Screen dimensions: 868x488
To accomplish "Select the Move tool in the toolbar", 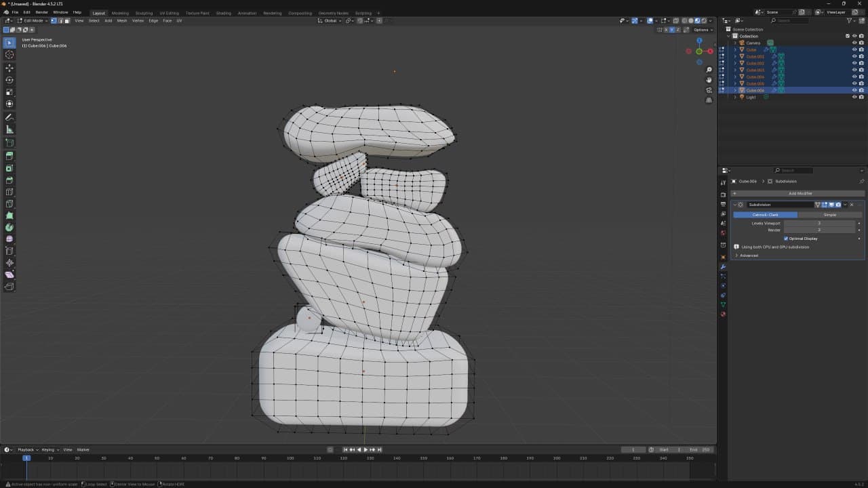I will (9, 68).
